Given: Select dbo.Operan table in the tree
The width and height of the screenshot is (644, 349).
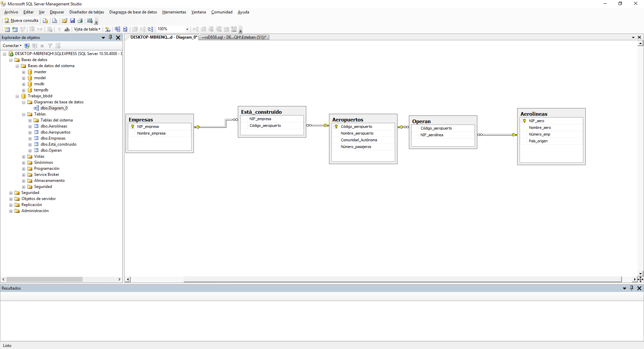Looking at the screenshot, I should (x=51, y=150).
